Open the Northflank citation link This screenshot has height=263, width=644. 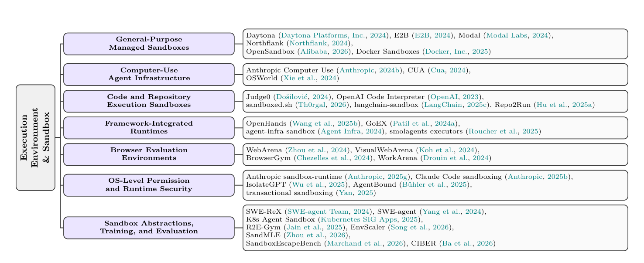point(309,44)
